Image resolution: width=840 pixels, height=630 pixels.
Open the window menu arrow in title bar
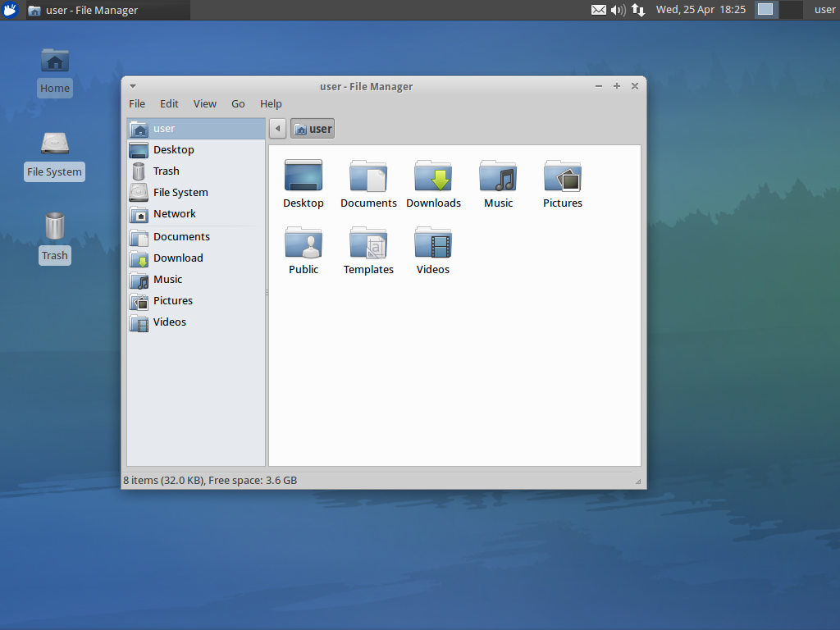133,86
